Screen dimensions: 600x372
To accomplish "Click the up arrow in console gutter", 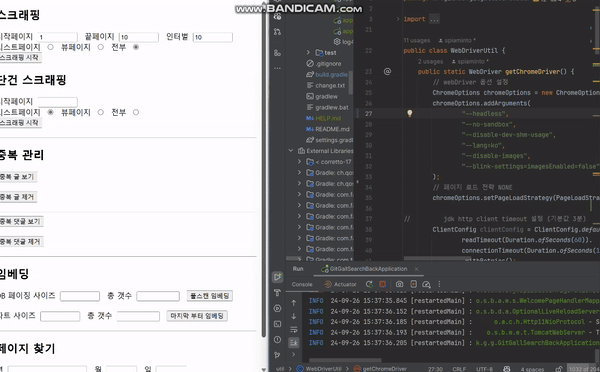I will coord(293,303).
